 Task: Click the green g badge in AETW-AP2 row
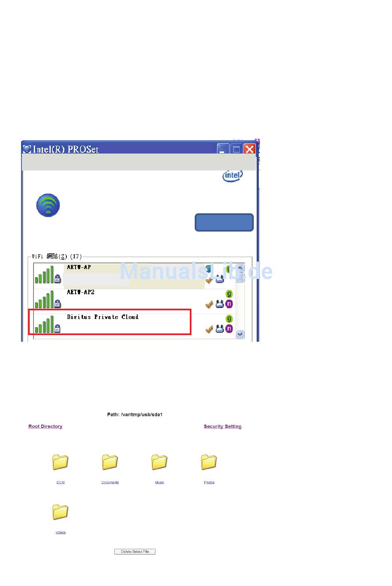pos(229,294)
